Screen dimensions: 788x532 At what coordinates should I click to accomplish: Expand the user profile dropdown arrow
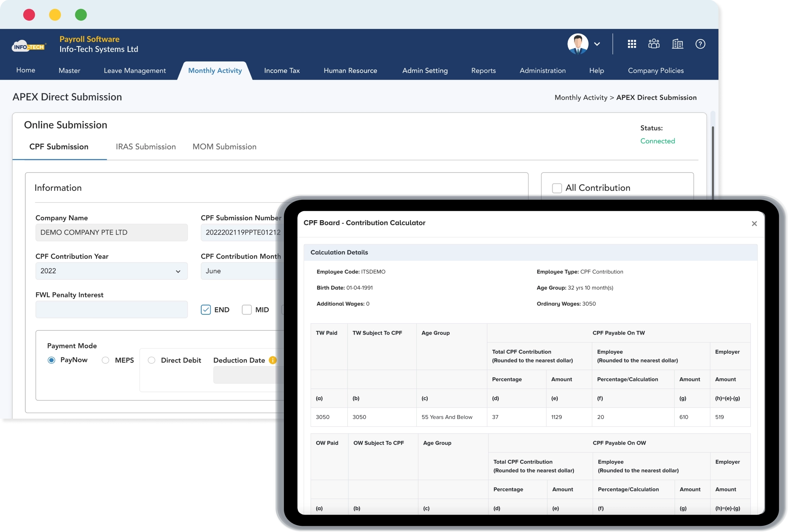597,44
